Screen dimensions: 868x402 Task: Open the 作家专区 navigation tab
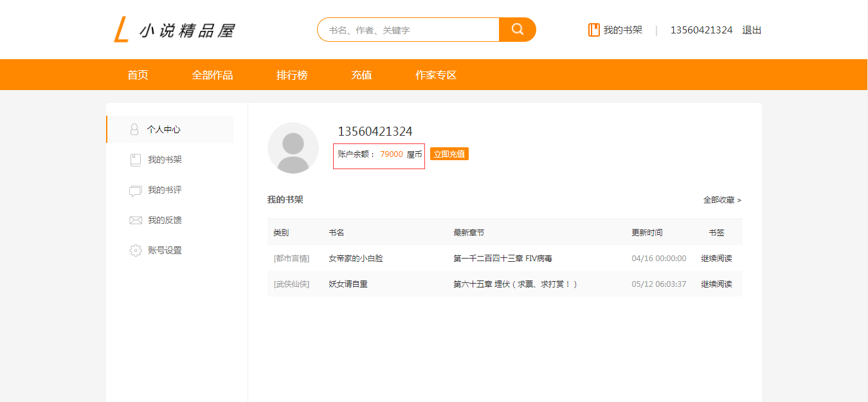[x=436, y=75]
